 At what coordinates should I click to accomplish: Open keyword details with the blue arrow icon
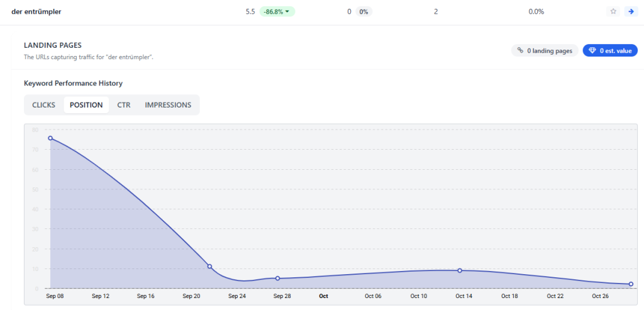[x=630, y=11]
